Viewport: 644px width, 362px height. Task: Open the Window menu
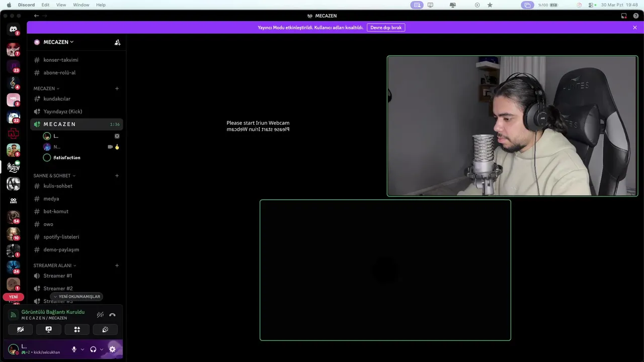(x=81, y=5)
